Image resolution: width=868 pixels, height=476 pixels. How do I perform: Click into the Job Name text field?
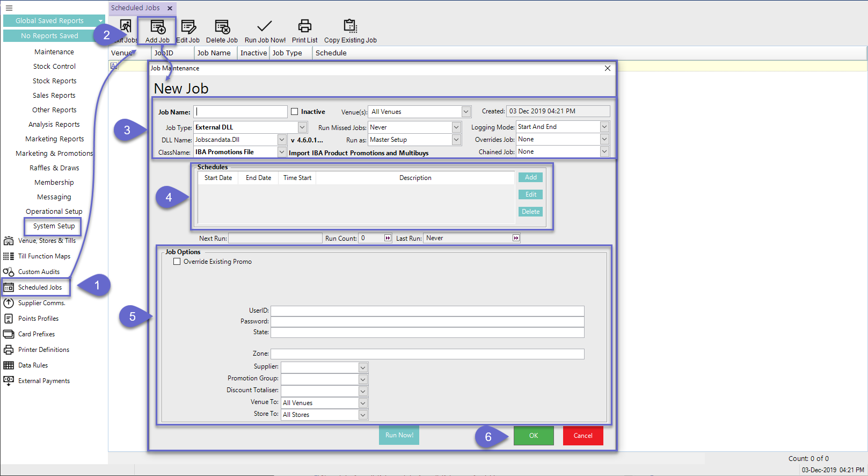(241, 112)
